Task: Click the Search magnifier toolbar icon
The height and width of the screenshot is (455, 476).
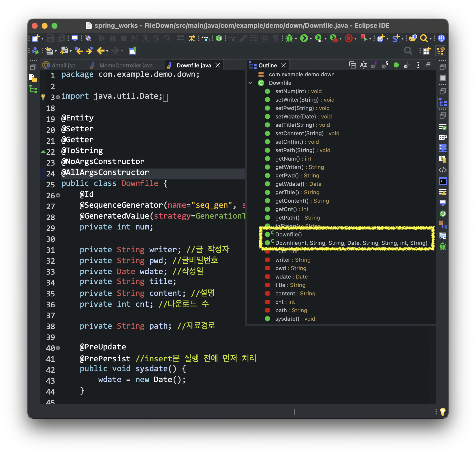Action: tap(424, 38)
